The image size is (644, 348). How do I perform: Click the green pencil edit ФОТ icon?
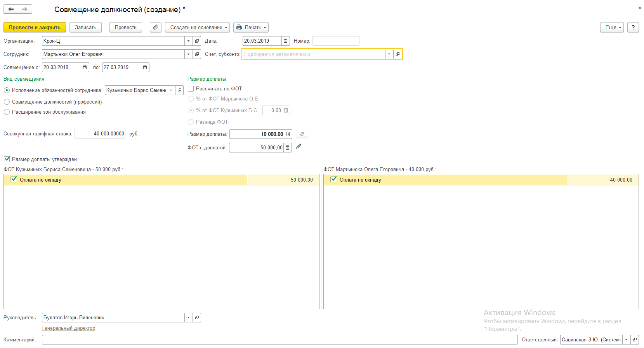pos(299,147)
